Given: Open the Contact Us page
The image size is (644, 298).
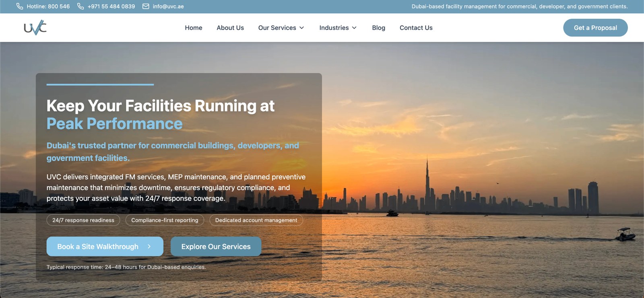Looking at the screenshot, I should pyautogui.click(x=416, y=28).
